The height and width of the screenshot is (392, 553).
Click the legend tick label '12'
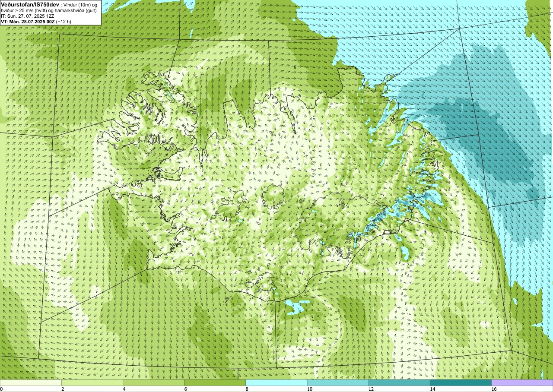371,389
